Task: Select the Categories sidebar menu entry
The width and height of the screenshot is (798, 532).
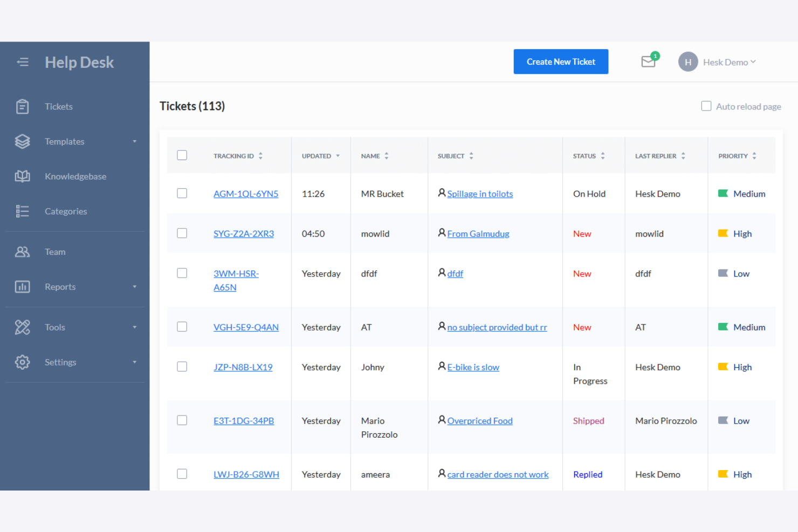Action: pyautogui.click(x=66, y=211)
